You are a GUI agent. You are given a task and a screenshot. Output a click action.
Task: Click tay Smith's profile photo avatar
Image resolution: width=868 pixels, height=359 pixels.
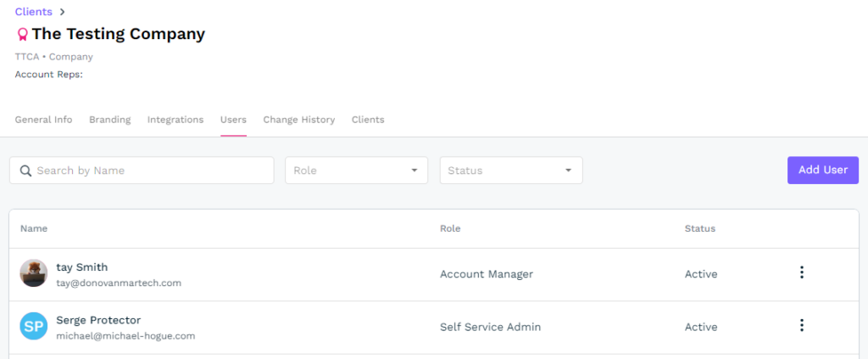click(x=33, y=273)
